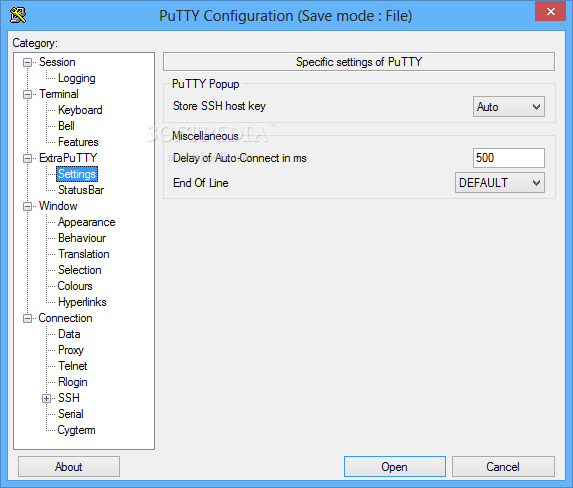The height and width of the screenshot is (488, 573).
Task: Click the 'Store SSH host key' label
Action: coord(219,106)
